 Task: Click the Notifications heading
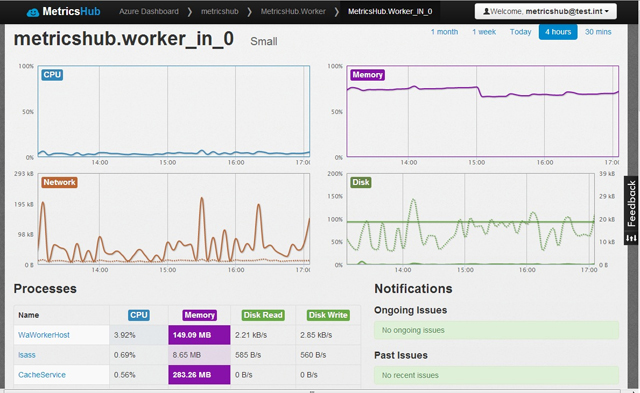[x=413, y=289]
